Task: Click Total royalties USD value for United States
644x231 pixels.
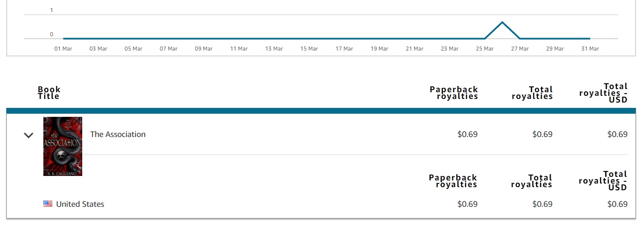Action: point(617,204)
